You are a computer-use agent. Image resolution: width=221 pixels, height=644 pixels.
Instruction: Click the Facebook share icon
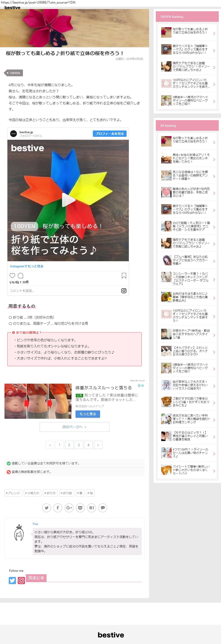coord(58,508)
